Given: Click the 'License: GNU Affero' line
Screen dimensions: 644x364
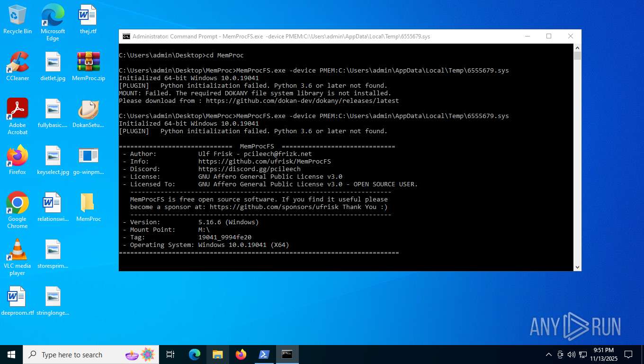Looking at the screenshot, I should click(x=233, y=177).
